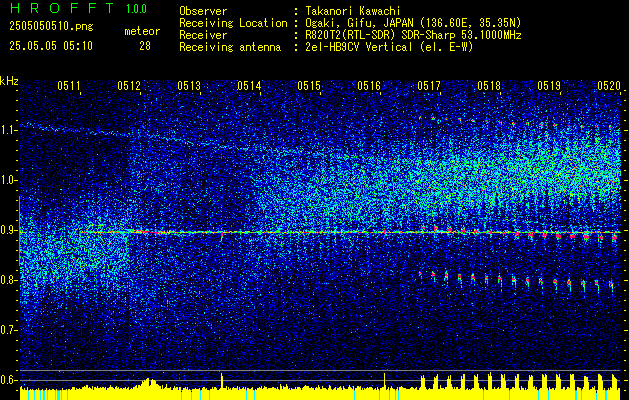The image size is (629, 400).
Task: Click the observer name Takanori Kawachi
Action: 353,11
